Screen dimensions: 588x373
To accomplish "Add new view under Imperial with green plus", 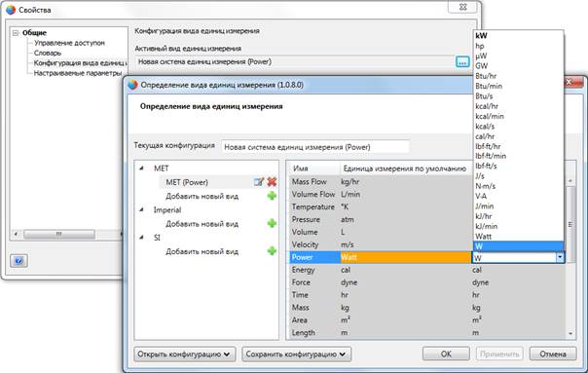I will (272, 223).
